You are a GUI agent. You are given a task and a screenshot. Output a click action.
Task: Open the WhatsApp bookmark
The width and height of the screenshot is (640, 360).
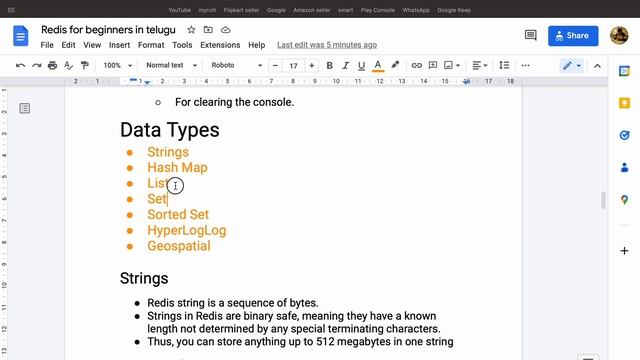coord(416,10)
